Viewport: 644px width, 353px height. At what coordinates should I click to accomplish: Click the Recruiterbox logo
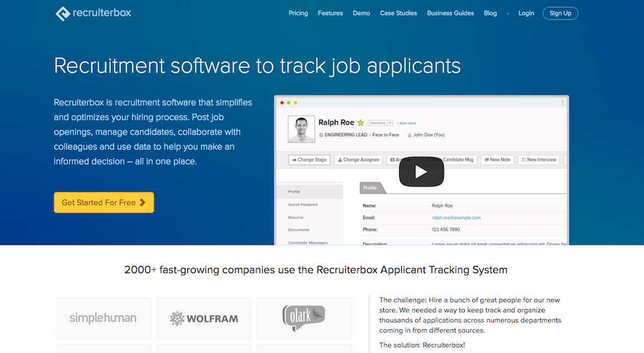coord(93,13)
